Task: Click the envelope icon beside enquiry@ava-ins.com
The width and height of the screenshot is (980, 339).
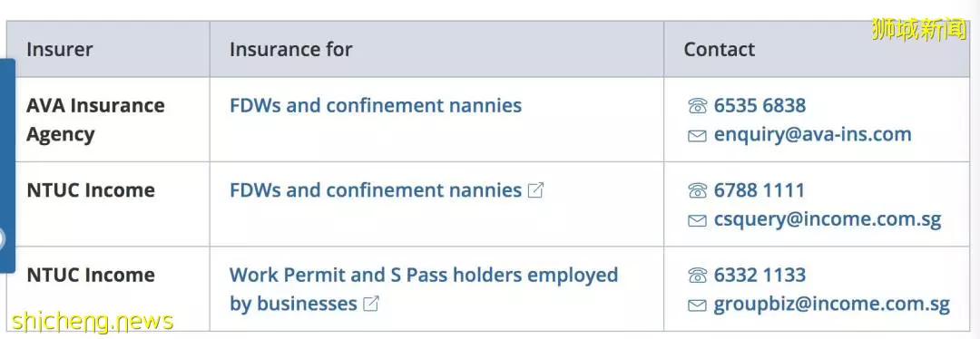Action: coord(697,135)
